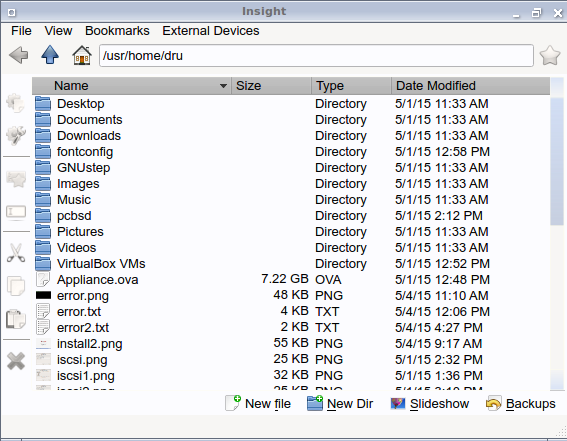This screenshot has height=441, width=567.
Task: Go to the home directory icon
Action: pyautogui.click(x=82, y=55)
